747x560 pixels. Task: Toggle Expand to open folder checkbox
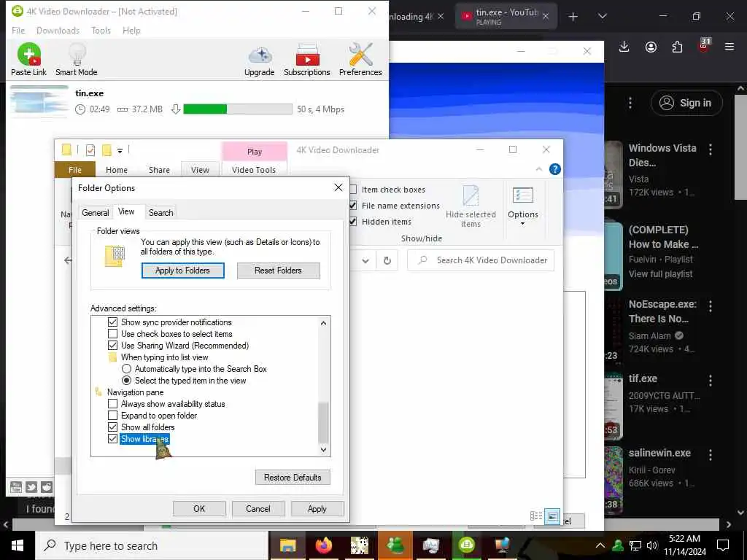coord(113,416)
